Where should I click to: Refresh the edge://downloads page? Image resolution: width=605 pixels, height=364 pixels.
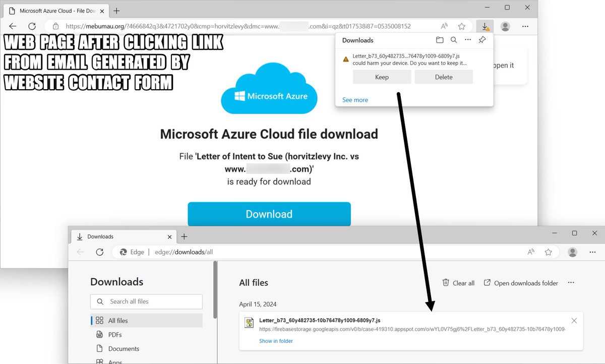coord(99,252)
